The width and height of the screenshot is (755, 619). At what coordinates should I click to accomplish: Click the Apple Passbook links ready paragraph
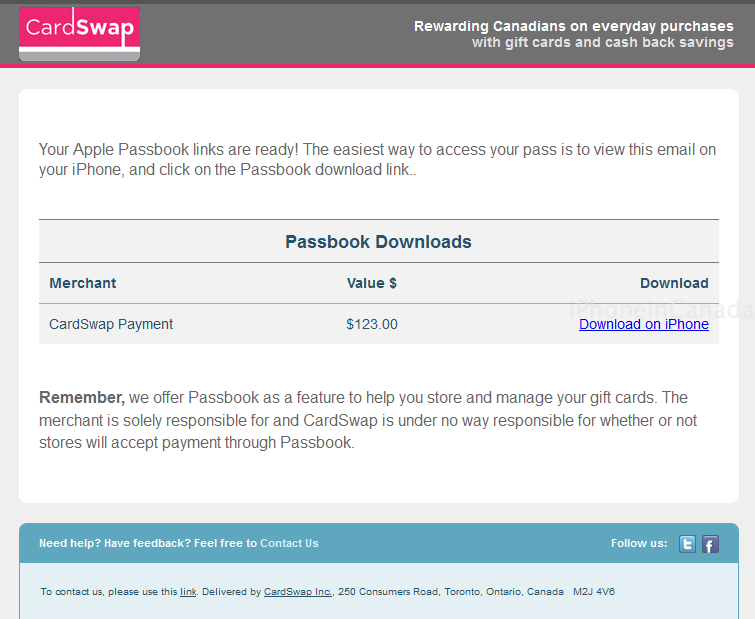[378, 159]
